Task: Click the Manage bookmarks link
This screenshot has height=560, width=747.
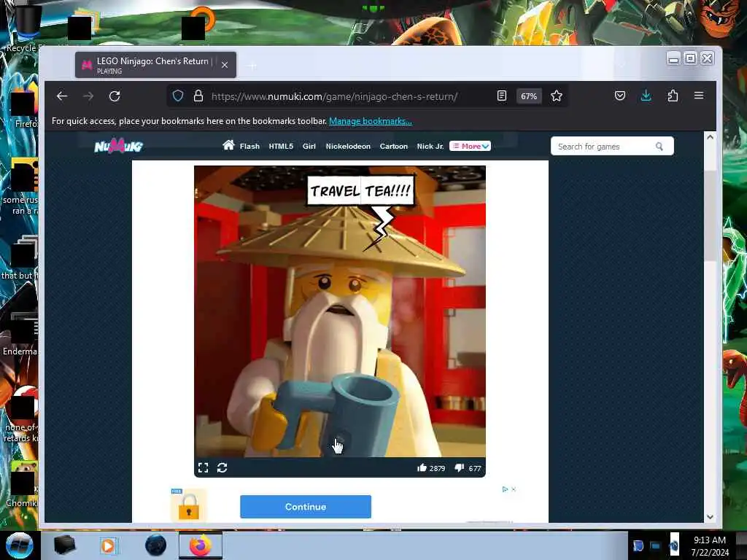Action: (370, 121)
